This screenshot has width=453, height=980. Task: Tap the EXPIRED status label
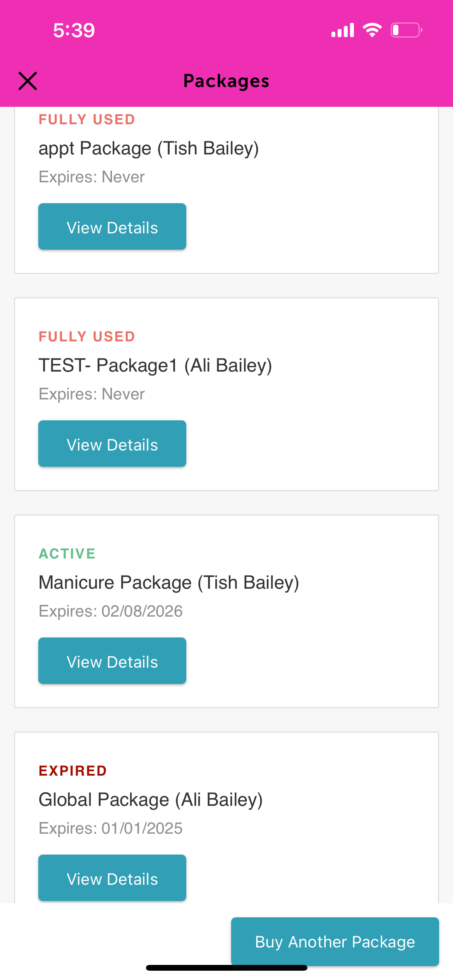click(73, 771)
